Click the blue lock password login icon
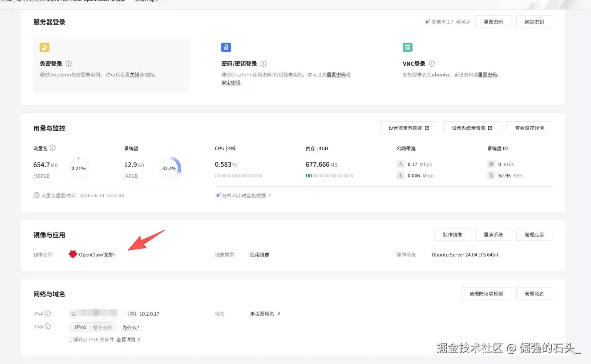 [226, 48]
